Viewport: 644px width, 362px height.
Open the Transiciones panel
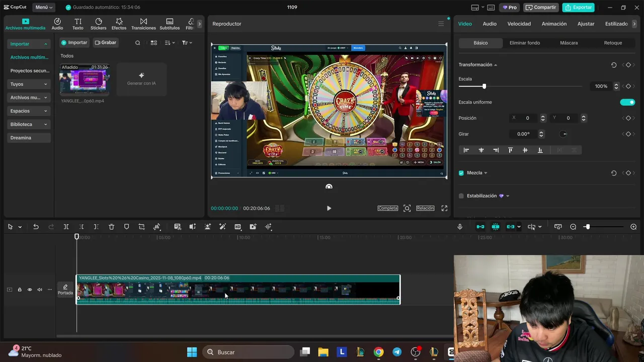coord(143,24)
